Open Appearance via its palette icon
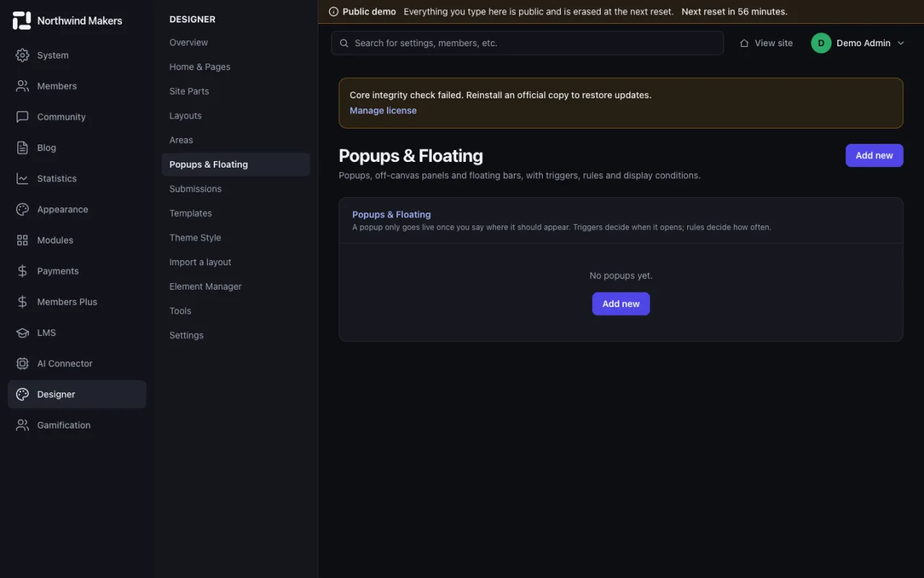924x578 pixels. click(x=22, y=210)
